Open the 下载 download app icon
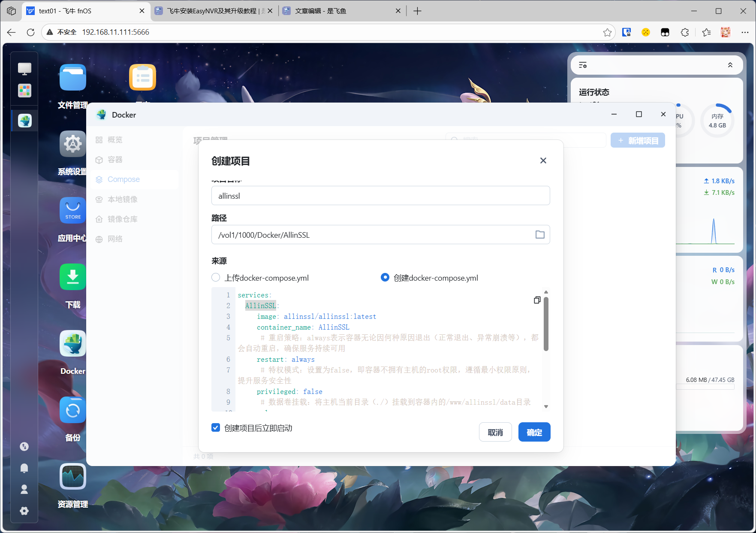Viewport: 756px width, 533px height. pyautogui.click(x=72, y=277)
